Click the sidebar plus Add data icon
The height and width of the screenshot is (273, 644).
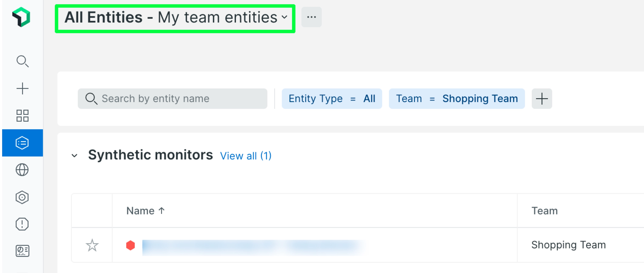click(x=22, y=88)
